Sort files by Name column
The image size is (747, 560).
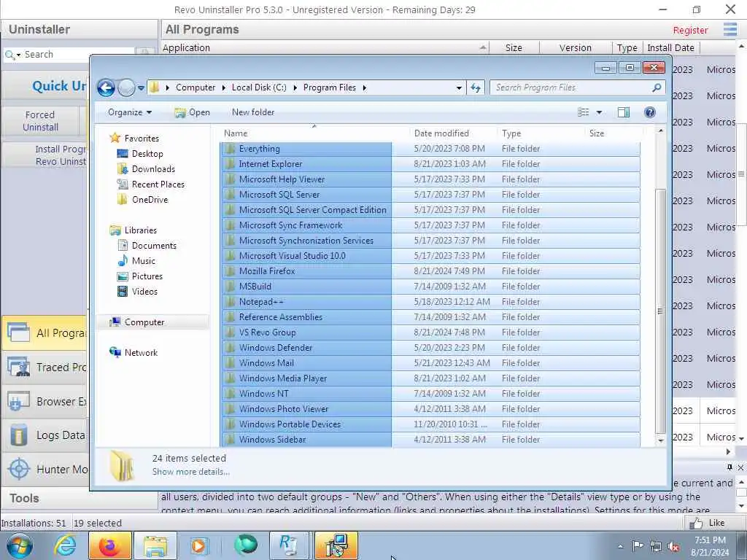(314, 133)
